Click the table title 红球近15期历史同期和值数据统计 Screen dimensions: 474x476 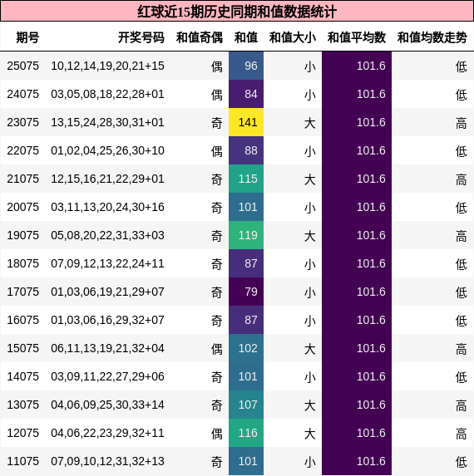[237, 12]
